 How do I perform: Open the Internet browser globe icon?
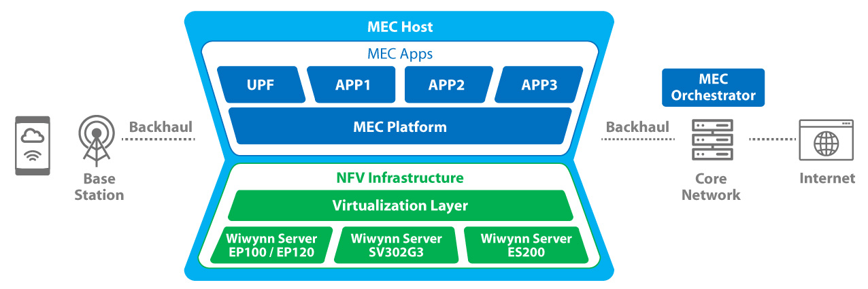tap(826, 143)
